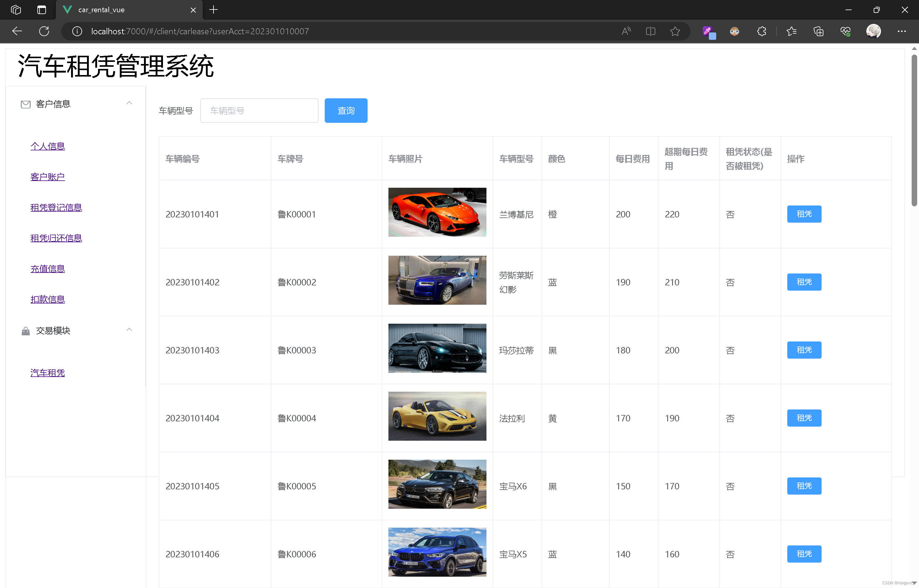Screen dimensions: 919x588
Task: Open the read aloud icon in address bar
Action: (x=626, y=31)
